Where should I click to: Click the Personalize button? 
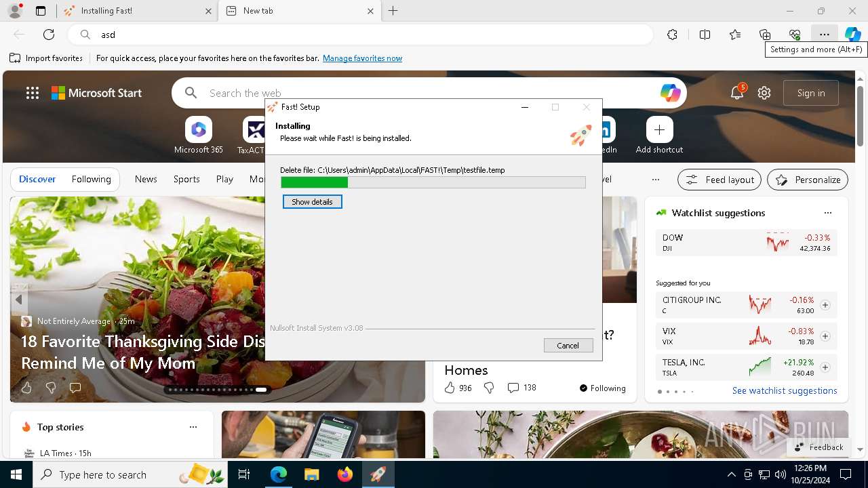[x=808, y=180]
